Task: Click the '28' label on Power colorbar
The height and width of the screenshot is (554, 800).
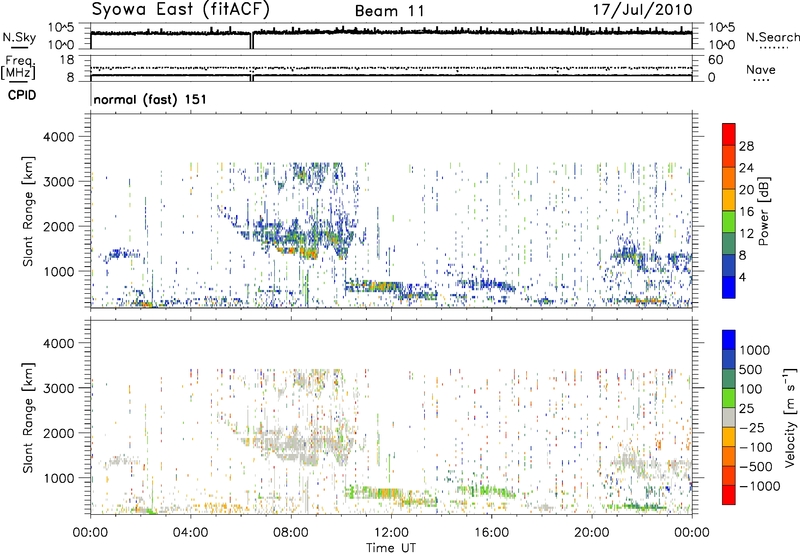Action: [746, 146]
